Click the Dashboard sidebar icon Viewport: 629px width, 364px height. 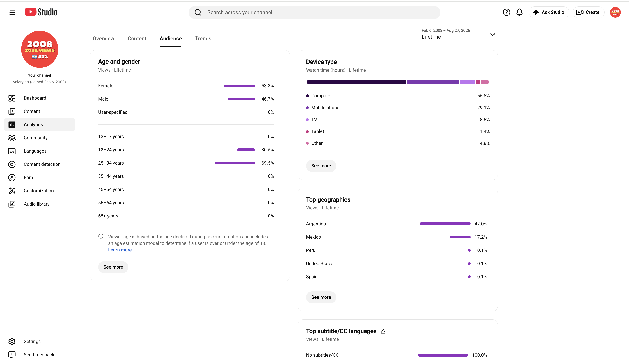12,98
